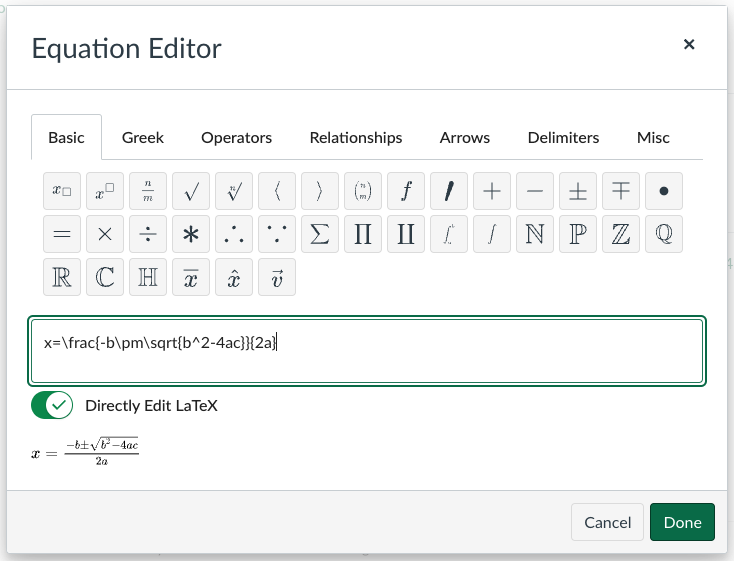Switch to the Arrows tab
The image size is (734, 561).
coord(465,138)
